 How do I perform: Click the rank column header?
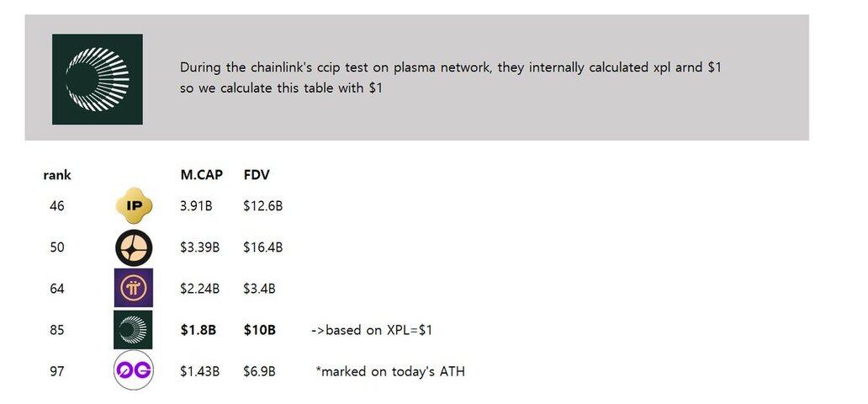pyautogui.click(x=57, y=175)
